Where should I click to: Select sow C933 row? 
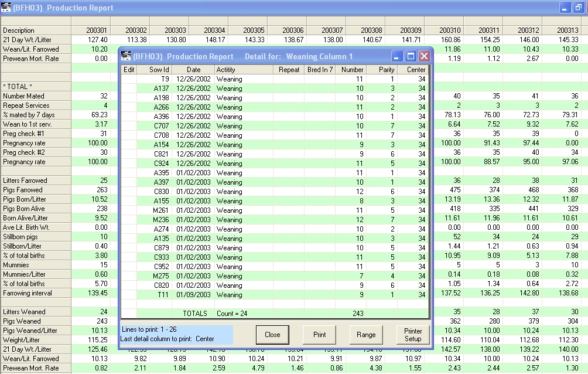point(275,257)
